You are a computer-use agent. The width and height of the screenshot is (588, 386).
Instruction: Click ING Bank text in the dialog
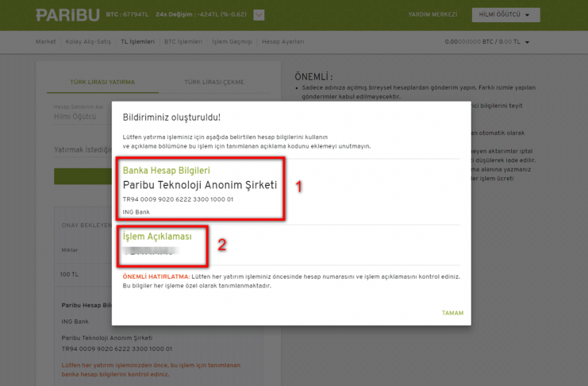136,212
